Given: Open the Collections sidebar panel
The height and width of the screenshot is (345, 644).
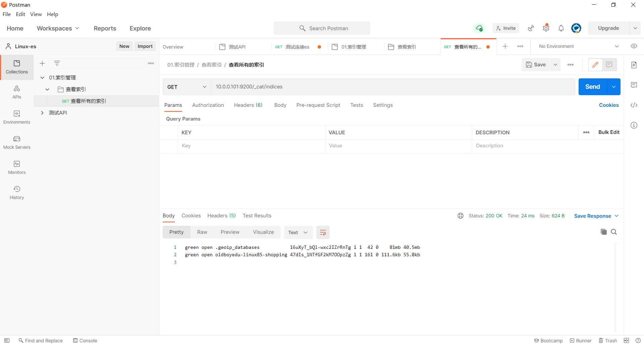Looking at the screenshot, I should (17, 67).
